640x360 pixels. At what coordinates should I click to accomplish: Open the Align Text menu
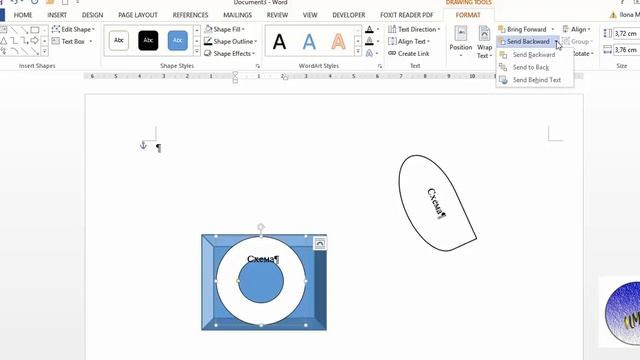click(x=409, y=42)
